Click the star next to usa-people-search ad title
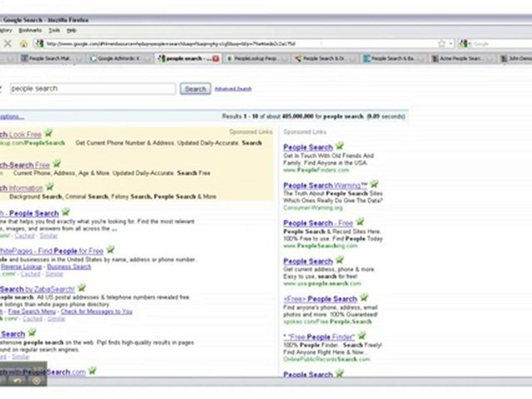Viewport: 532px width, 399px height. [340, 260]
